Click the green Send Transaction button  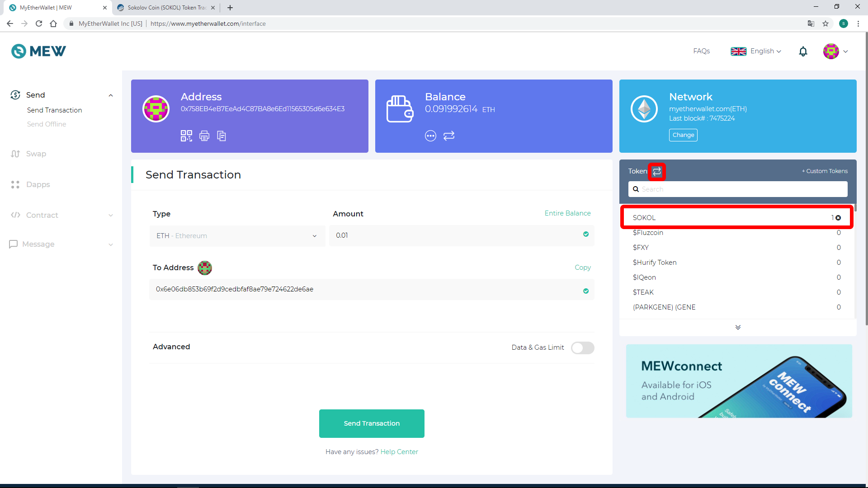point(372,423)
